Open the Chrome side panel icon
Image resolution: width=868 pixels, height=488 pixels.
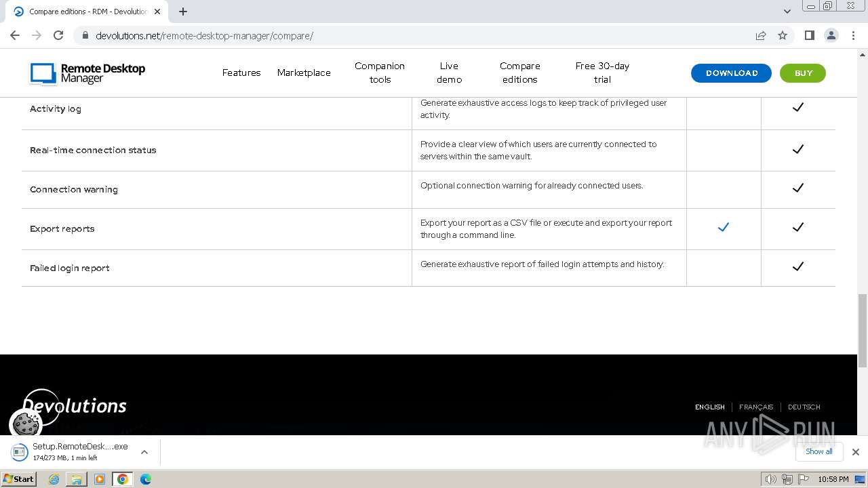809,35
